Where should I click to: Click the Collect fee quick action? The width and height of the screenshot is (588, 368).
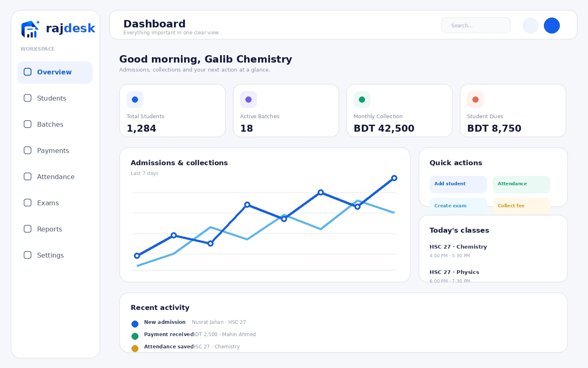[521, 206]
